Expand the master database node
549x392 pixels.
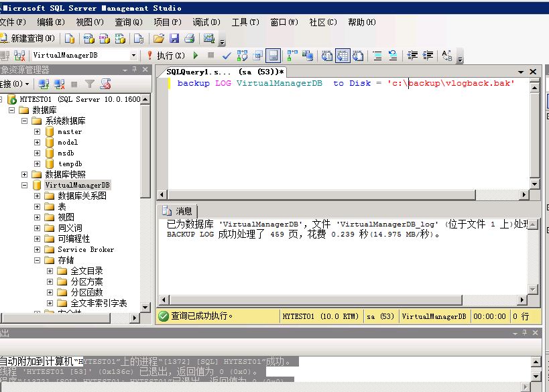coord(38,132)
